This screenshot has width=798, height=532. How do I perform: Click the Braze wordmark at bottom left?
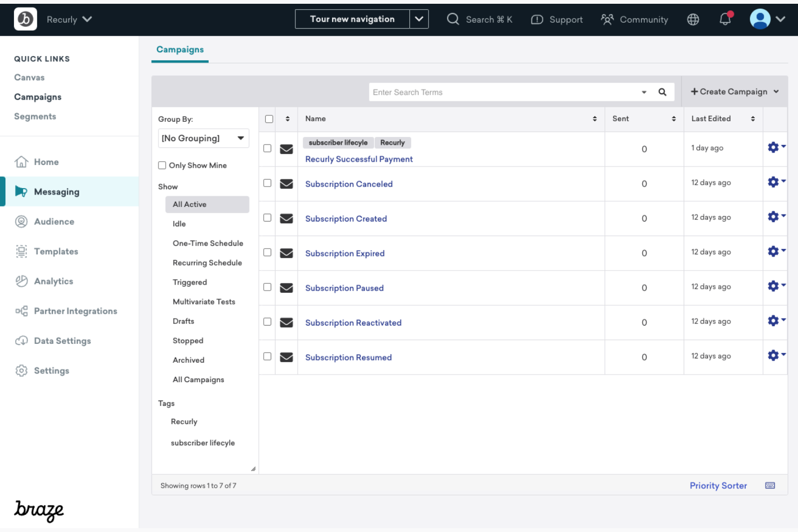pyautogui.click(x=39, y=510)
